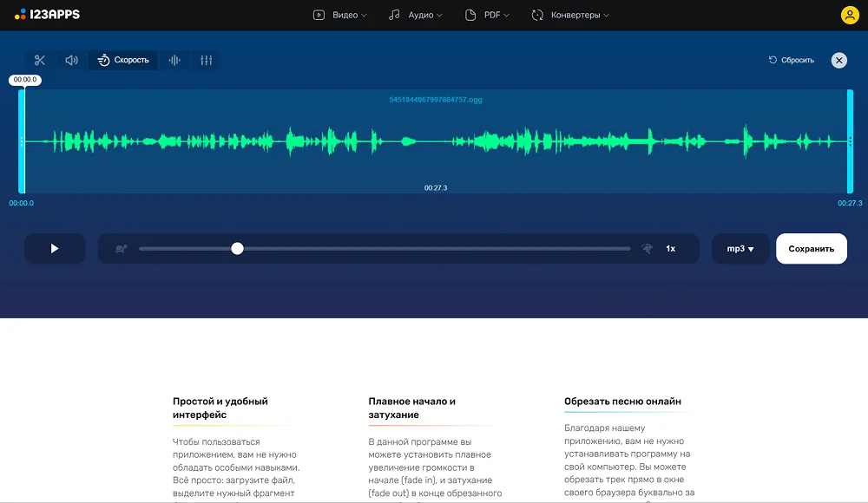Click the turtle slow-speed icon

pos(122,249)
